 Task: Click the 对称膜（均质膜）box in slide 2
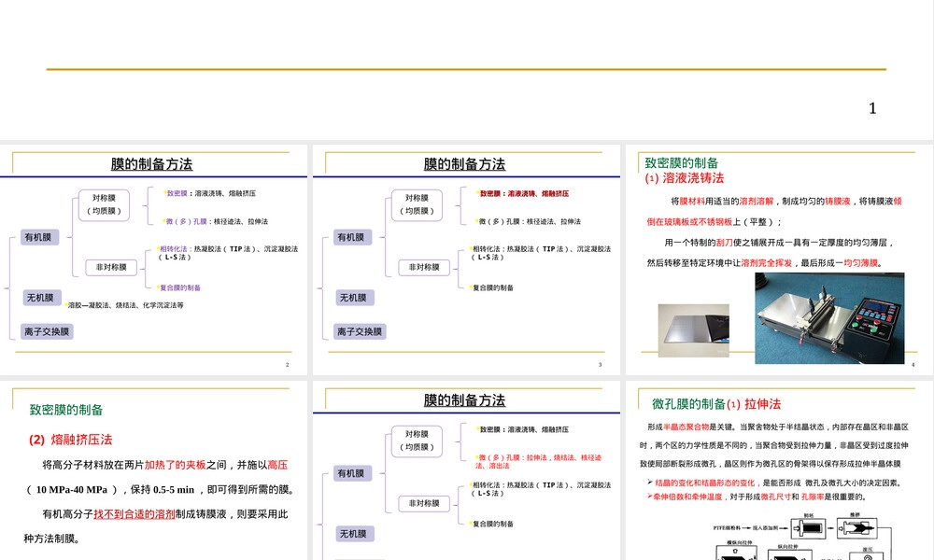point(105,204)
